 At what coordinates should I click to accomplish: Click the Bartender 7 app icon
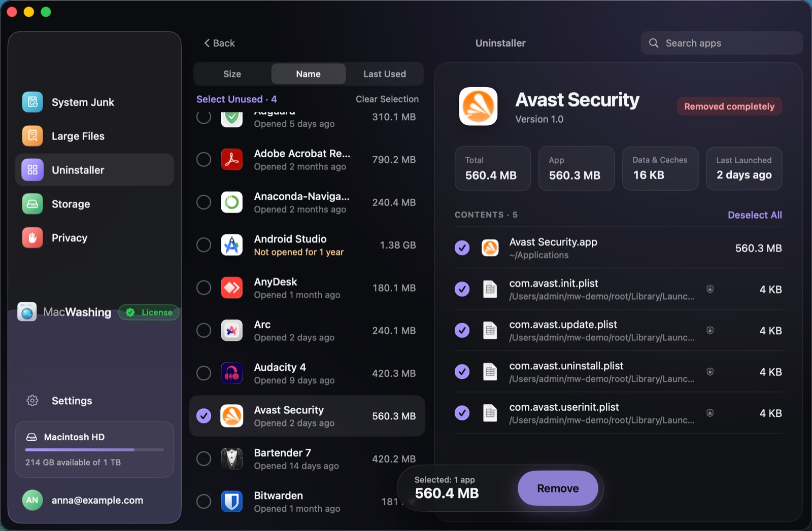click(x=232, y=458)
